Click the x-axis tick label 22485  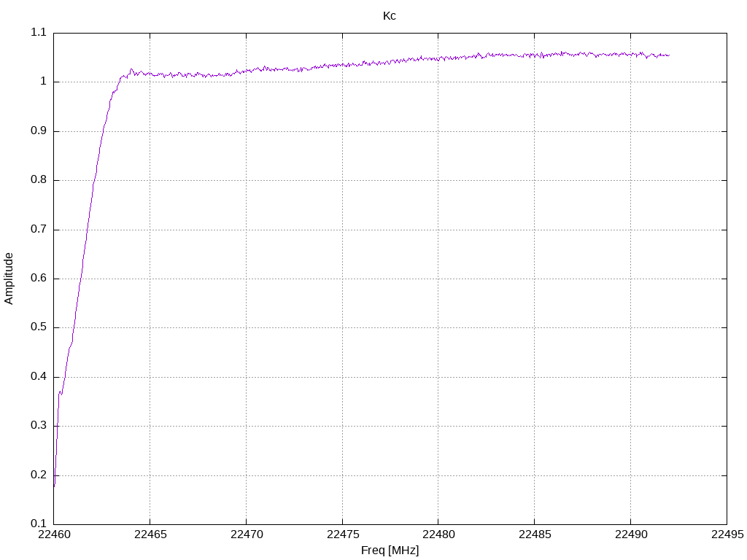tap(535, 534)
